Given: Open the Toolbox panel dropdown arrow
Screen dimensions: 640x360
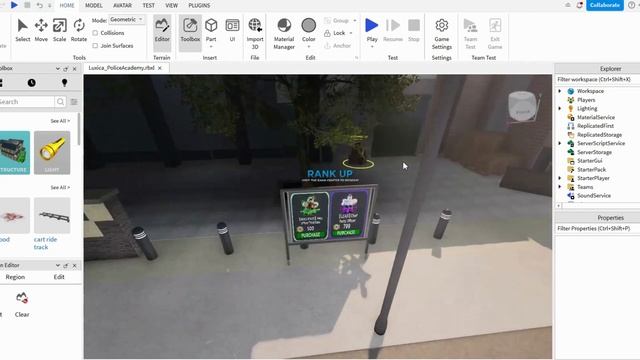Looking at the screenshot, I should pyautogui.click(x=58, y=69).
